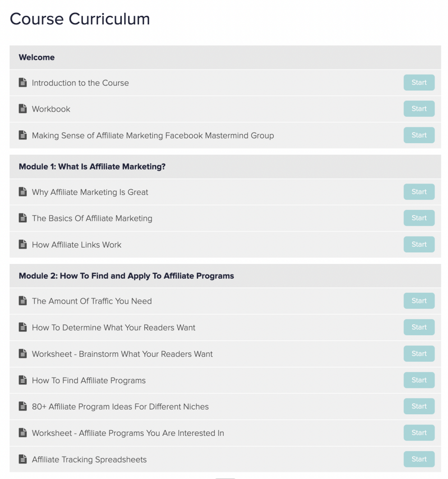Click document icon beside Affiliate Tracking Spreadsheets

point(23,459)
